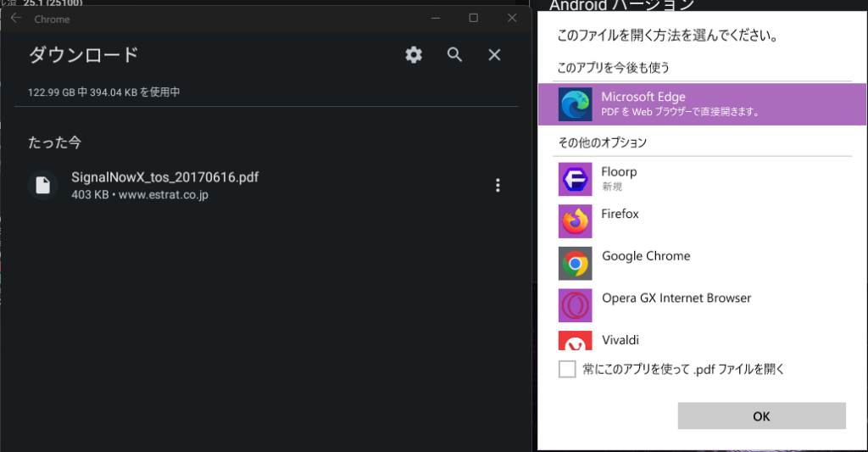Click the storage usage text 122.99 GB
The image size is (868, 452).
pos(104,92)
